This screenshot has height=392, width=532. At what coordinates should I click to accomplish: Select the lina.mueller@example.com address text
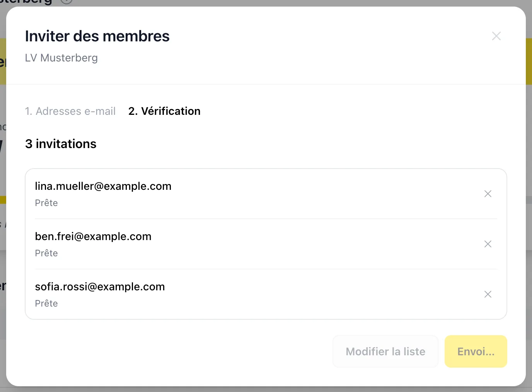tap(103, 186)
